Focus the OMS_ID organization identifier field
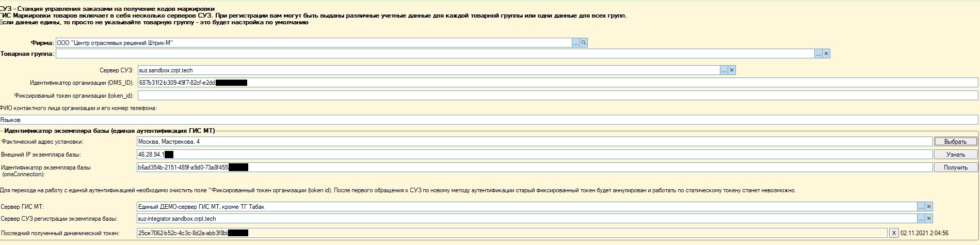 coord(557,83)
